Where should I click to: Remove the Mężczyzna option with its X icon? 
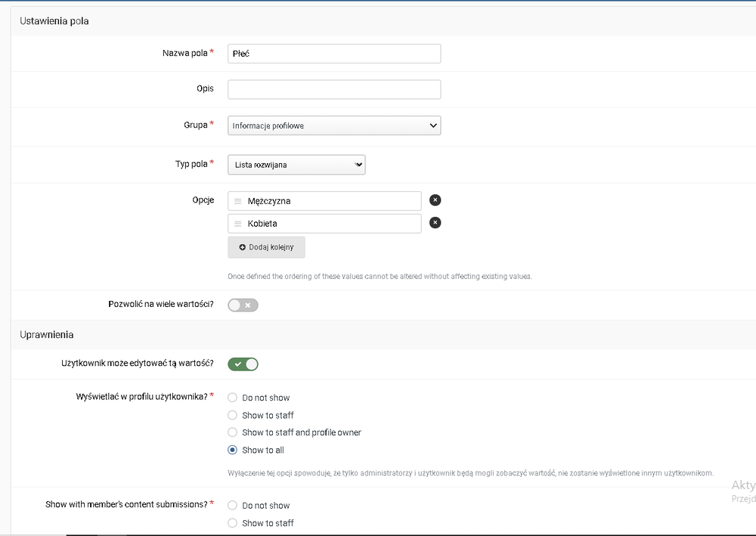(435, 200)
